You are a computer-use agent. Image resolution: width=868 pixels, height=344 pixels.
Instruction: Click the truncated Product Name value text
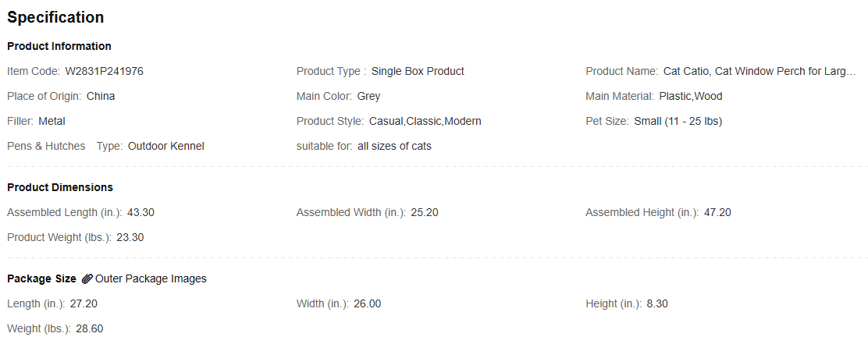pyautogui.click(x=759, y=71)
